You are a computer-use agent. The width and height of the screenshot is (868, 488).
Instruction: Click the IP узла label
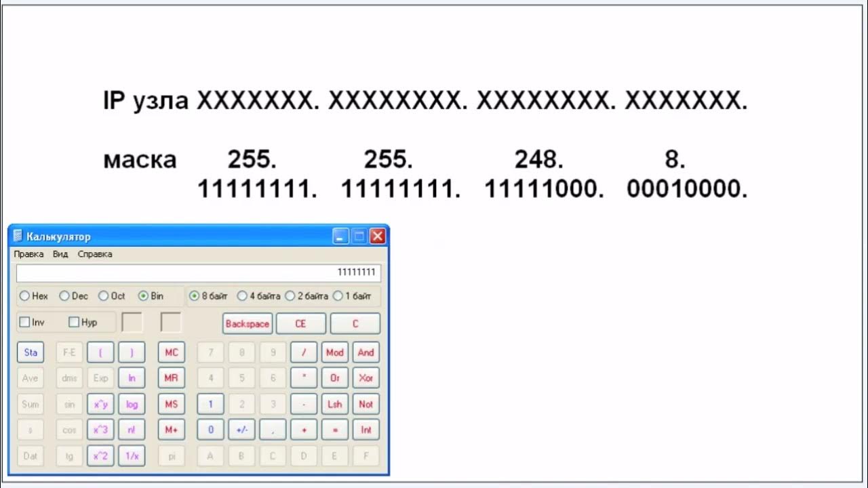146,101
